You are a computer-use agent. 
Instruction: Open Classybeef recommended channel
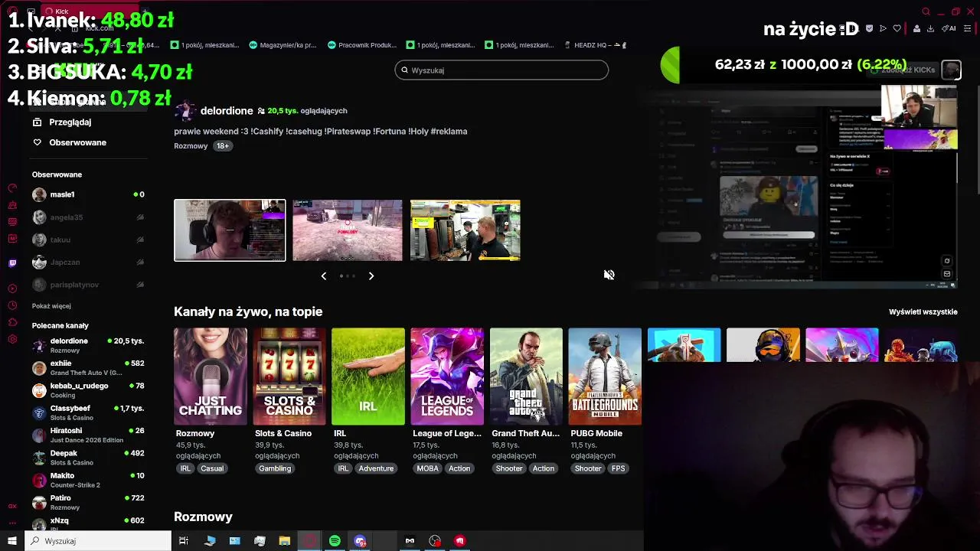point(88,413)
